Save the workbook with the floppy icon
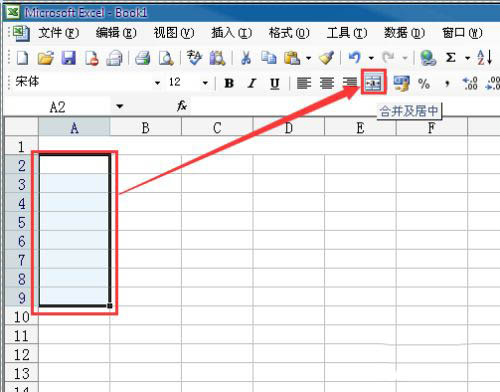The image size is (500, 392). point(69,58)
